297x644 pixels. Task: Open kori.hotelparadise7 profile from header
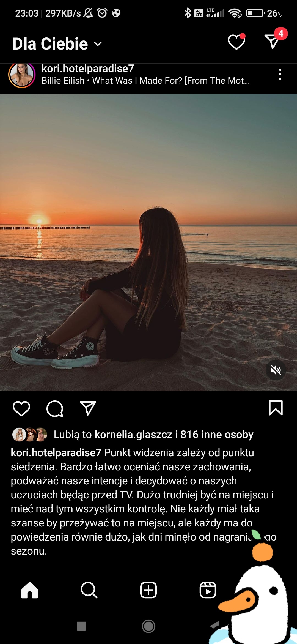(88, 69)
